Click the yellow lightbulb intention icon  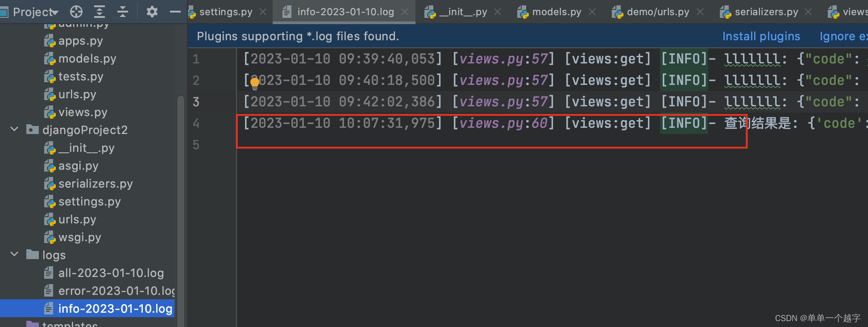[254, 83]
